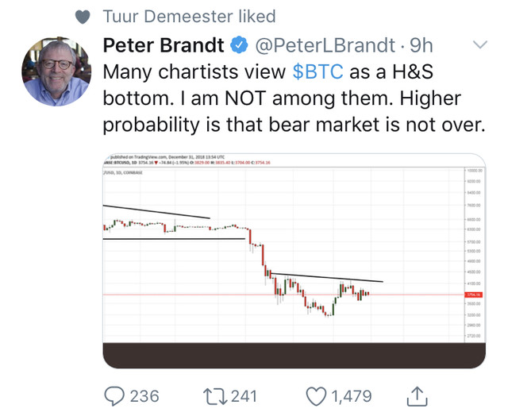Open the reply comment icon
This screenshot has height=420, width=508.
(x=114, y=396)
